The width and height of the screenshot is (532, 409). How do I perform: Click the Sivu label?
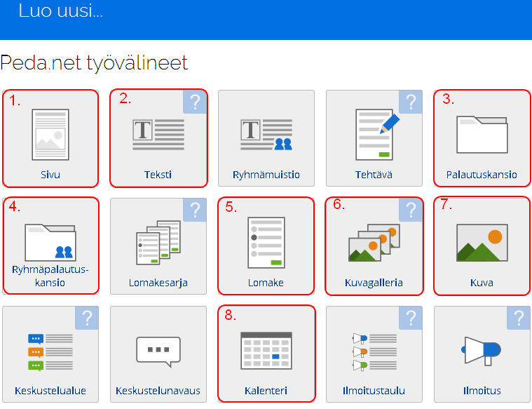[x=50, y=175]
